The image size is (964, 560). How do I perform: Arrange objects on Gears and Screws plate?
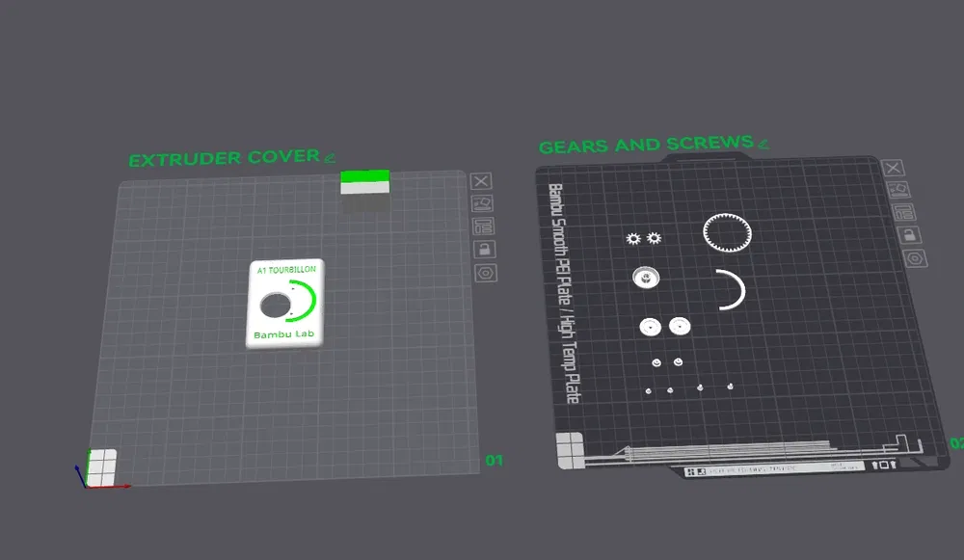pos(904,212)
